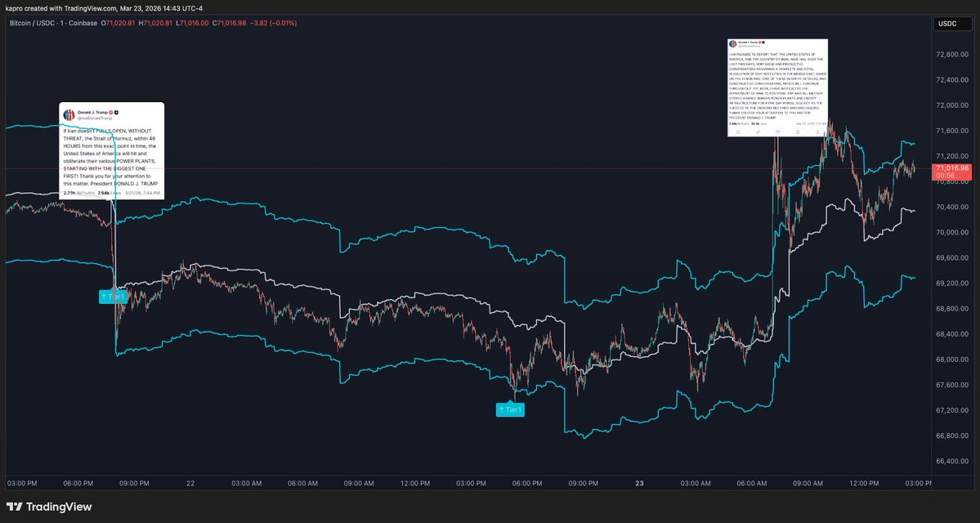
Task: Click the 72,800.00 price axis label
Action: [x=952, y=55]
